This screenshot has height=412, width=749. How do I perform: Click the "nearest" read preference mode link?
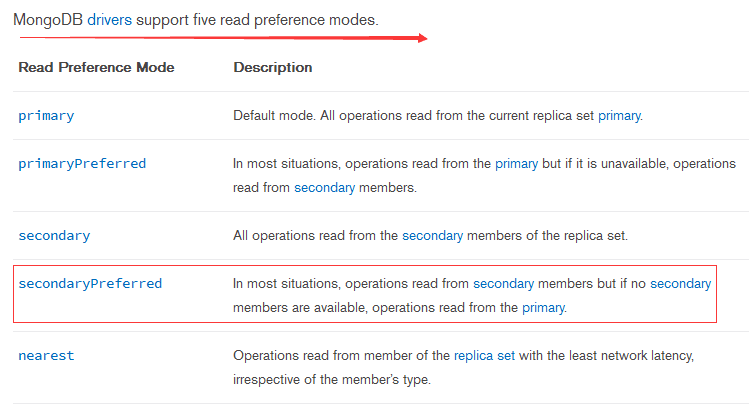[46, 355]
